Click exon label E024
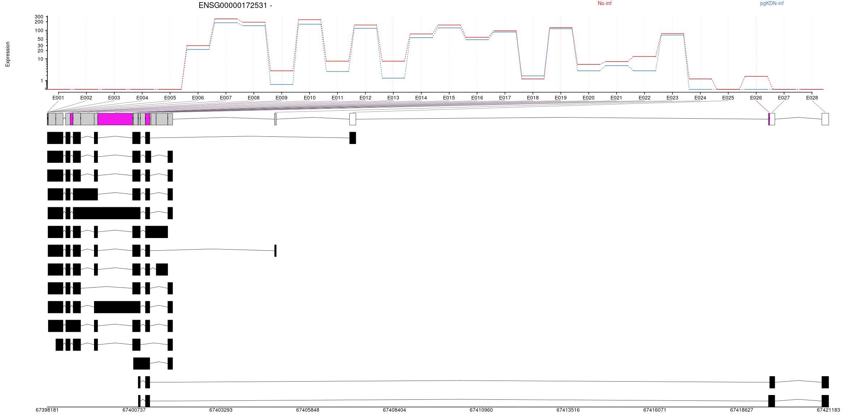 pos(700,98)
